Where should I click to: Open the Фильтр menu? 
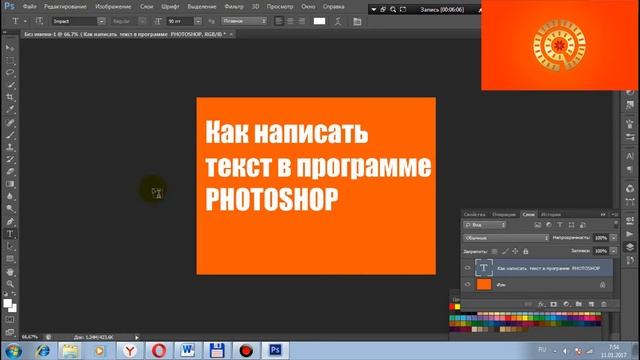point(234,7)
